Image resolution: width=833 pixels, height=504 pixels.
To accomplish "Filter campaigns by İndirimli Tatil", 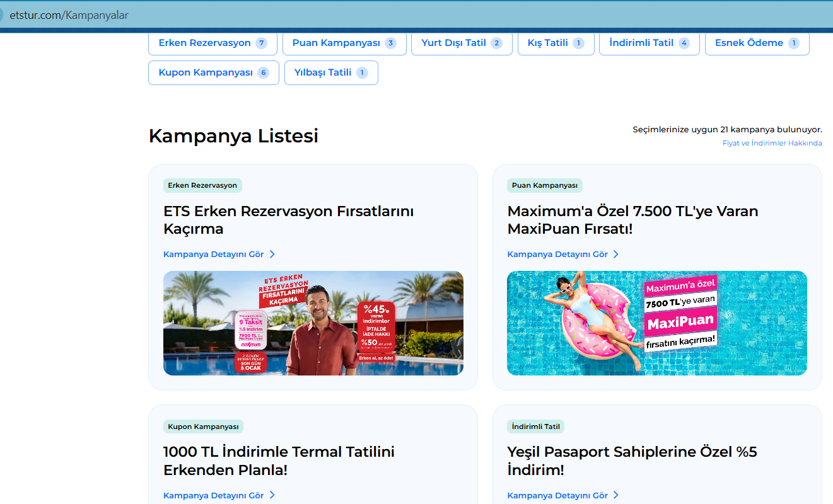I will [650, 43].
